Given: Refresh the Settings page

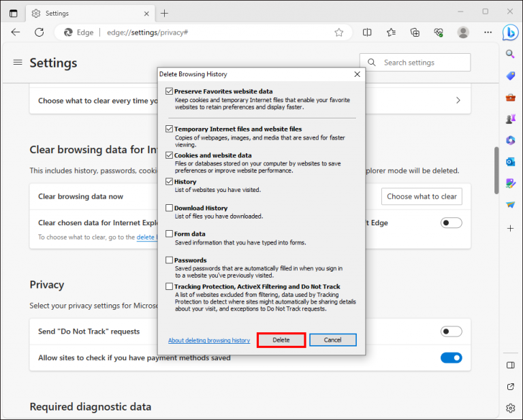Looking at the screenshot, I should [x=39, y=32].
